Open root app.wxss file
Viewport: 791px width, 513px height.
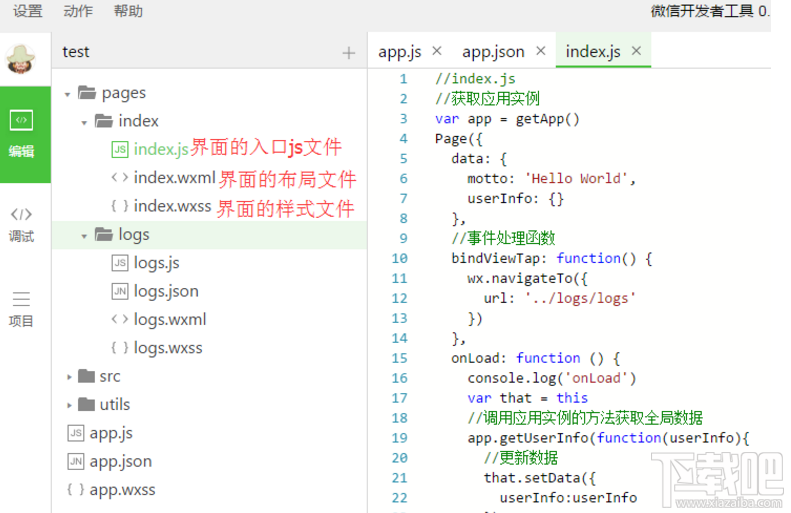[x=122, y=490]
